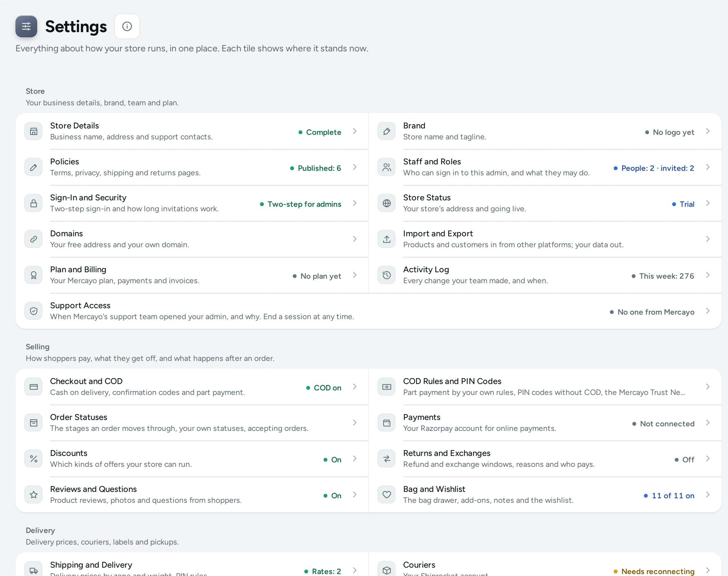Go to Staff and Roles title
The image size is (728, 576).
pos(432,161)
